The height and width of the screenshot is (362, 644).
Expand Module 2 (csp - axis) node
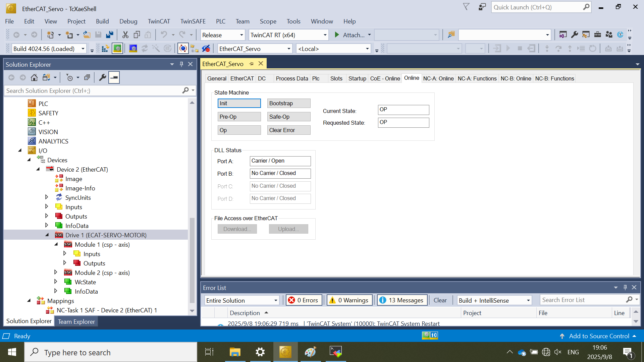pos(56,273)
